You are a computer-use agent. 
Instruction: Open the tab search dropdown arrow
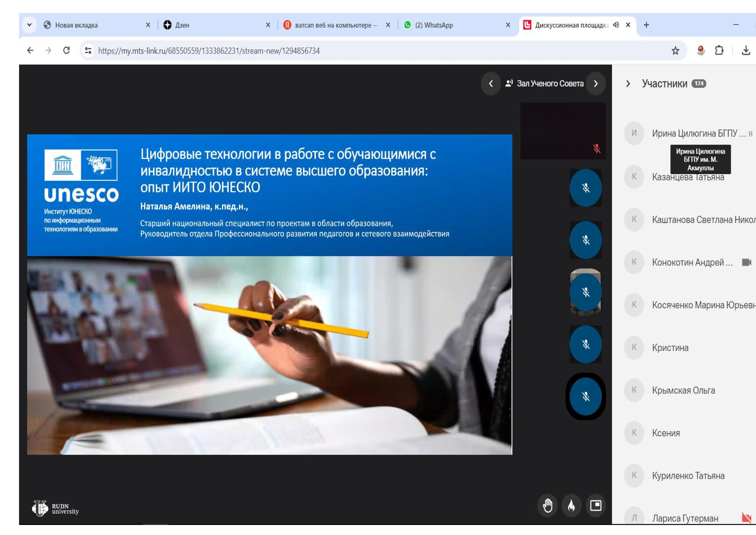tap(29, 25)
